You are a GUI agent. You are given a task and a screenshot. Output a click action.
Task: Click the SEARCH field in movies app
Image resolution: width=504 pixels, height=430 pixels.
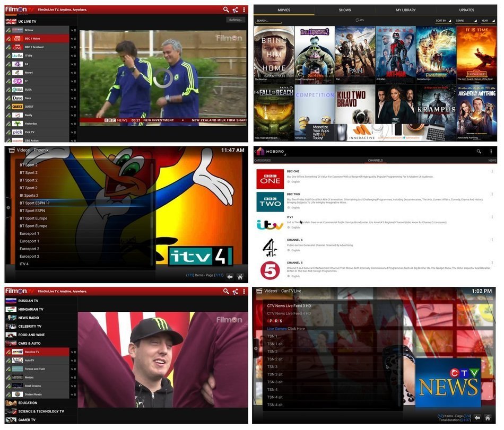pyautogui.click(x=269, y=21)
